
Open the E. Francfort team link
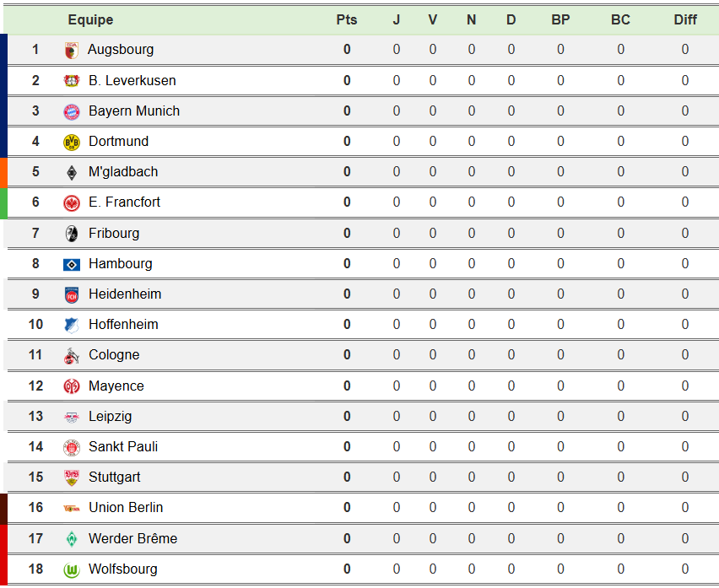[124, 202]
